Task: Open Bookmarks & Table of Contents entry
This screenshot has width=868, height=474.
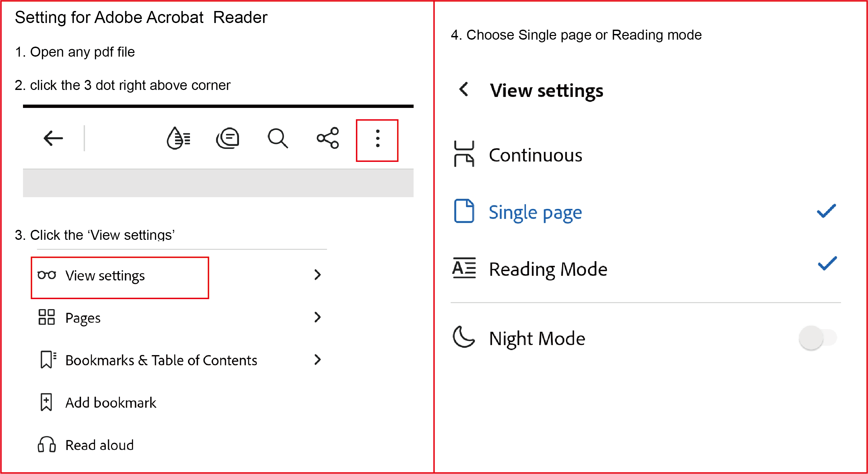Action: point(161,360)
